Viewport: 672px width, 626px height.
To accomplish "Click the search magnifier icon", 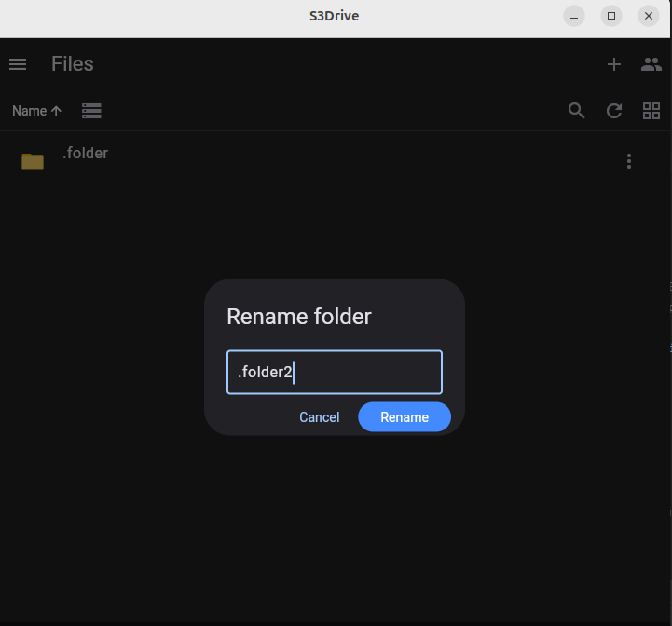I will point(576,111).
